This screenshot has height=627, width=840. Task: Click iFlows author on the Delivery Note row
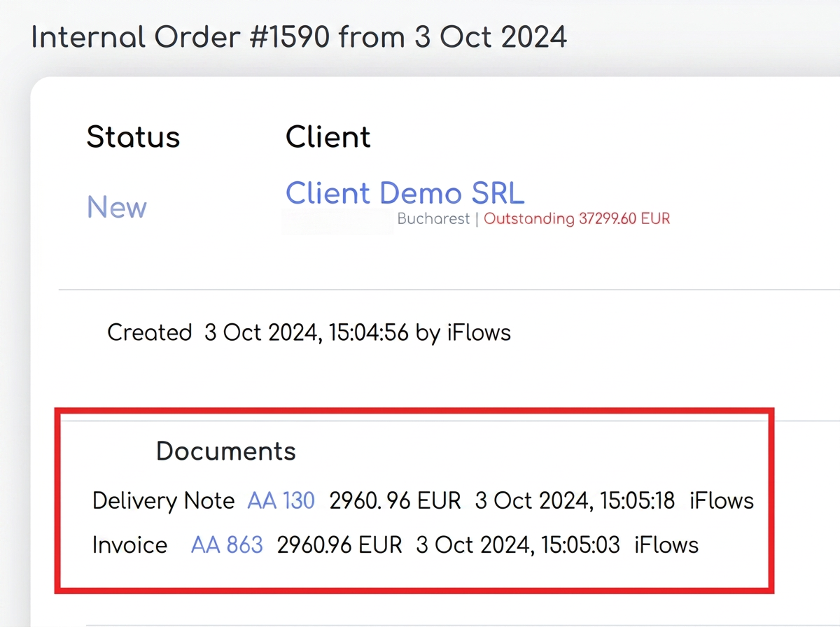722,500
